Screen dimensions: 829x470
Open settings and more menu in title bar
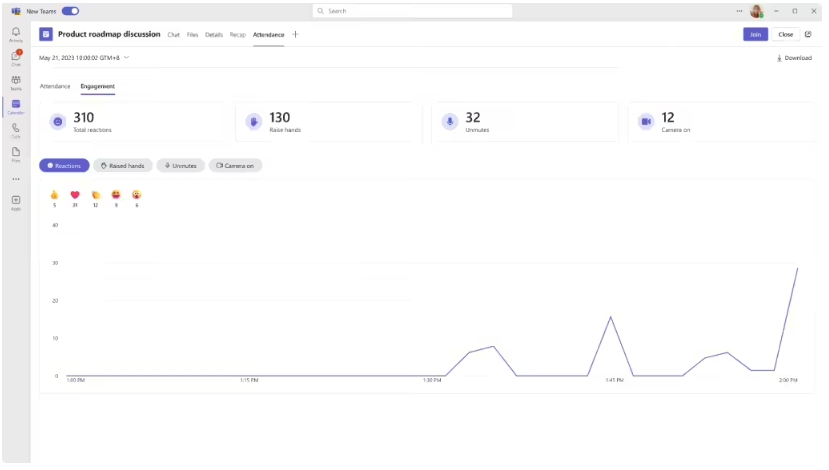(x=739, y=11)
